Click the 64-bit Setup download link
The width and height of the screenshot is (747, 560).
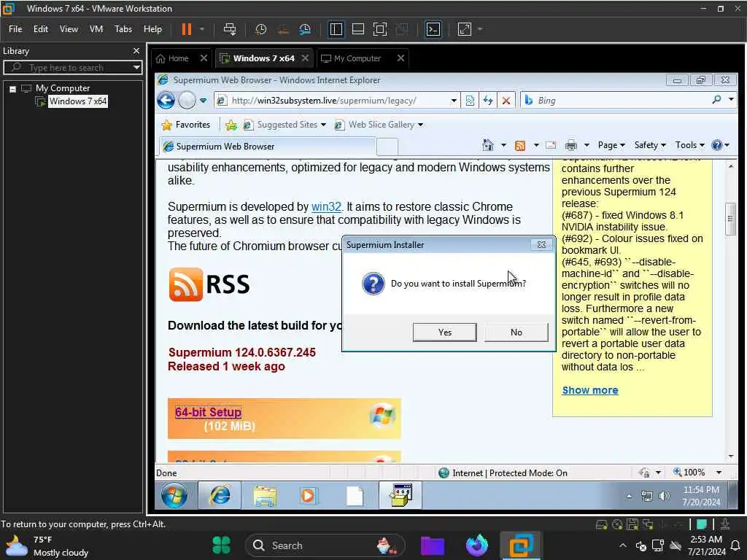(x=208, y=413)
